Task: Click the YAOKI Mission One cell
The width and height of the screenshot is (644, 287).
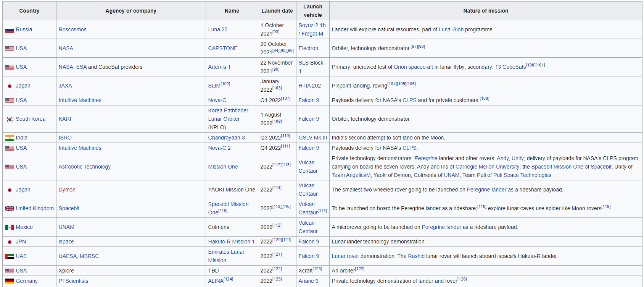Action: 232,190
